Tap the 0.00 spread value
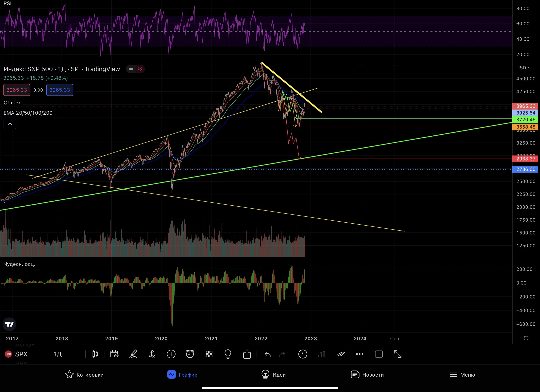540x392 pixels. click(x=38, y=90)
